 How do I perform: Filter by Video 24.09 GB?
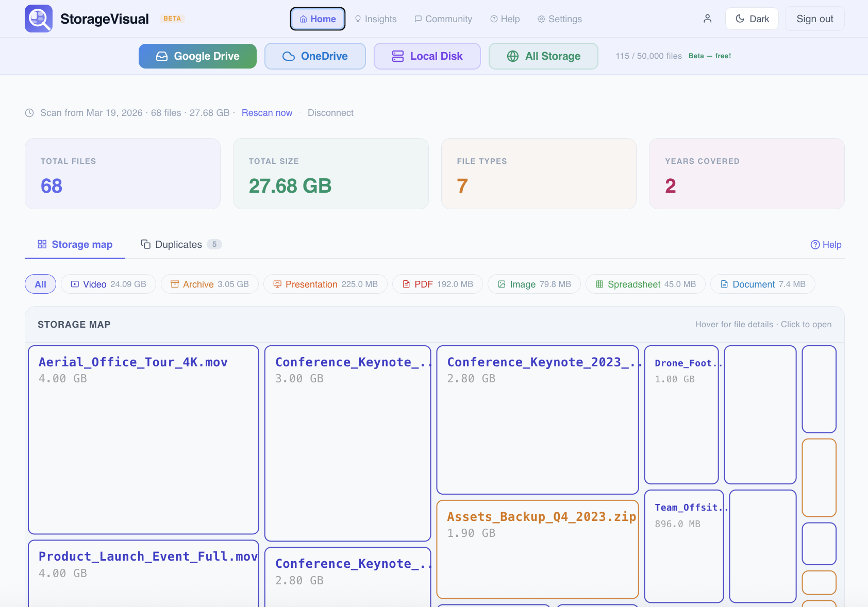(x=108, y=284)
